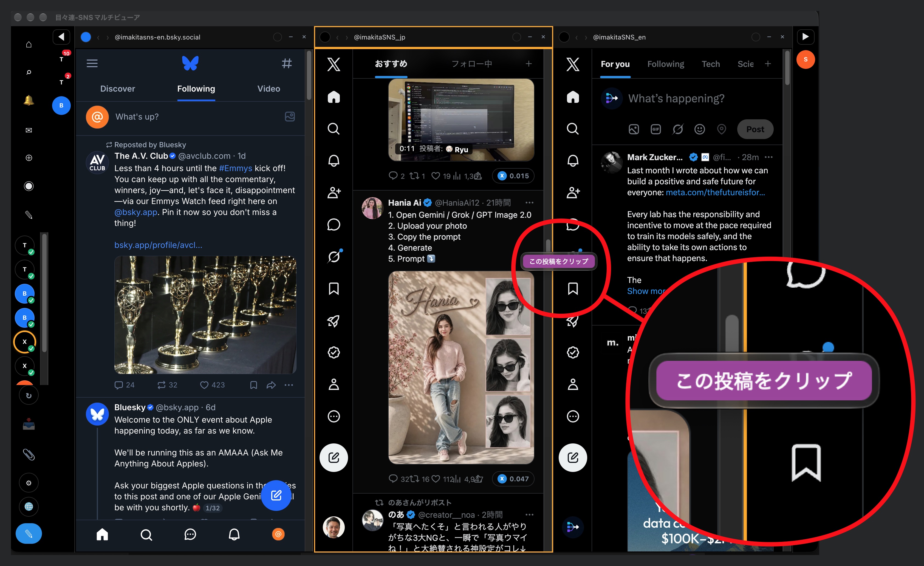Viewport: 924px width, 566px height.
Task: Open the bsky.app/profile/avcl... link
Action: pos(158,245)
